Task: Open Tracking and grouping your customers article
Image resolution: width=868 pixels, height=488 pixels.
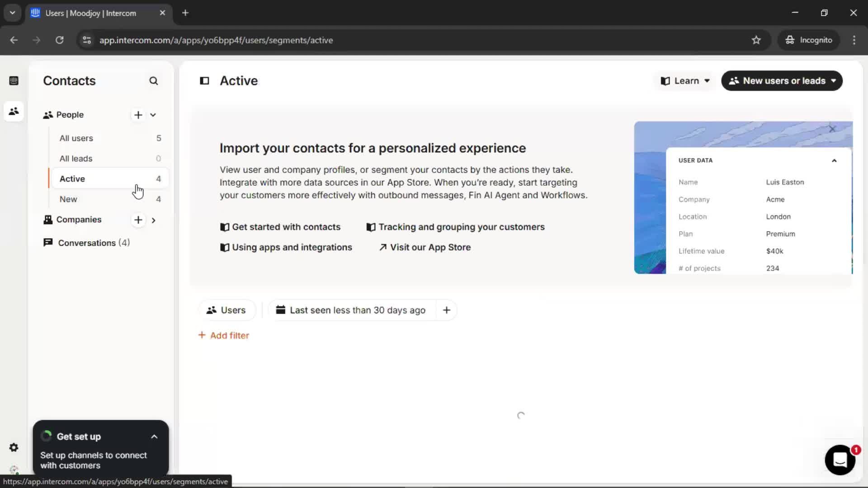Action: coord(455,227)
